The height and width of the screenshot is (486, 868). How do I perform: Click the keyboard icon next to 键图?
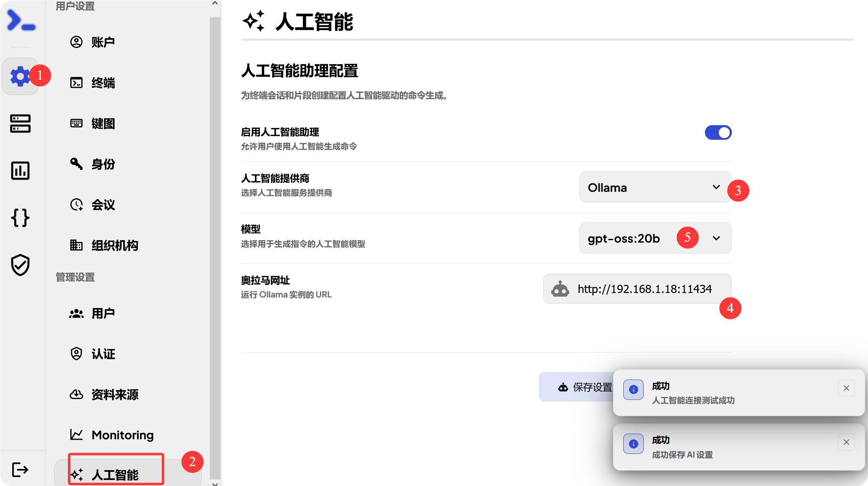click(x=76, y=123)
